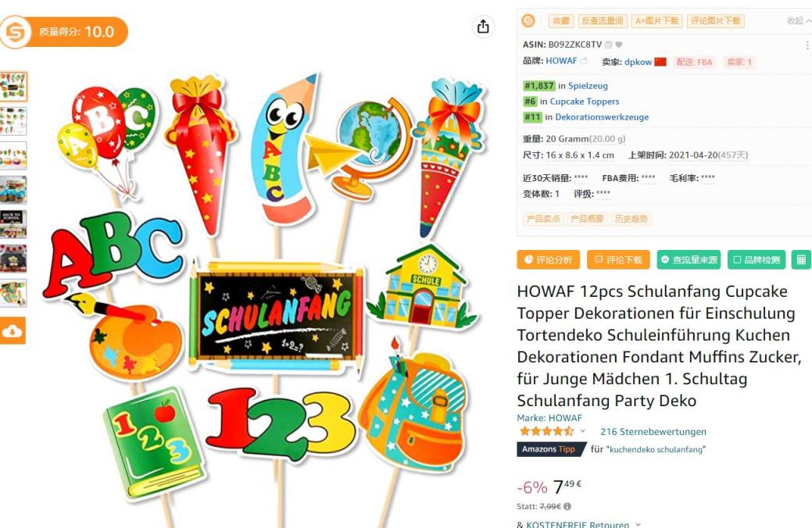812x528 pixels.
Task: Open the Cupcake Toppers category link
Action: (x=584, y=102)
